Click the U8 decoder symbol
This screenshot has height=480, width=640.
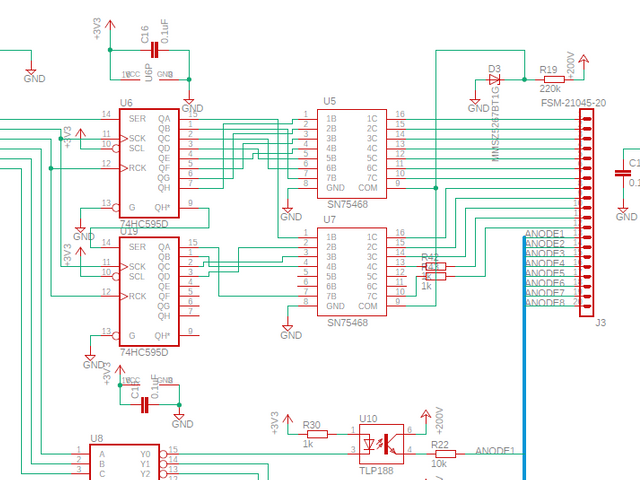pyautogui.click(x=124, y=462)
